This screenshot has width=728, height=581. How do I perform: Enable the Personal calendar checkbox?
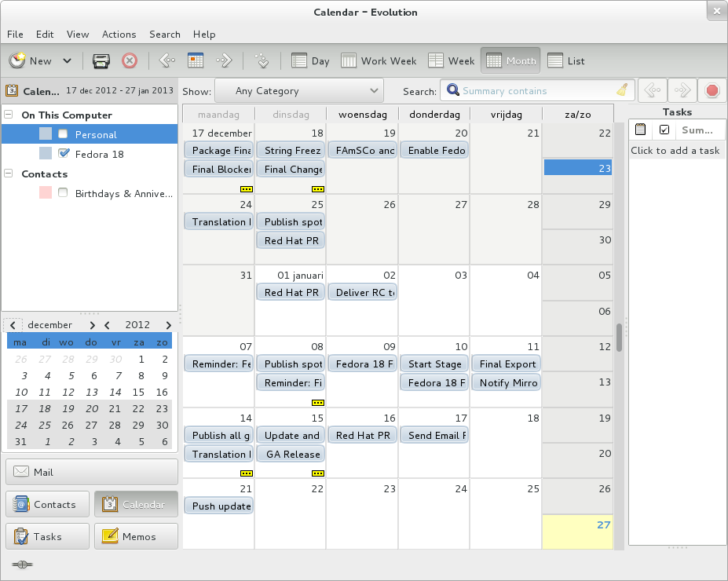(63, 134)
